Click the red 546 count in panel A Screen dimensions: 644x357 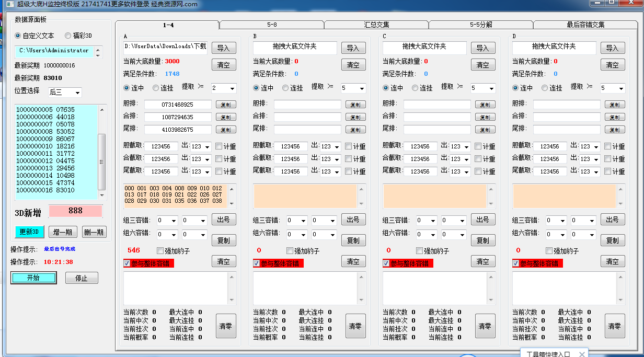pos(134,250)
